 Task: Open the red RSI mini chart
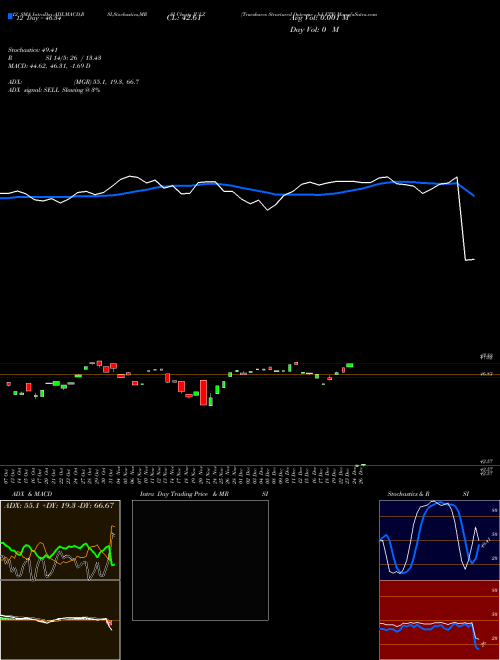(439, 620)
